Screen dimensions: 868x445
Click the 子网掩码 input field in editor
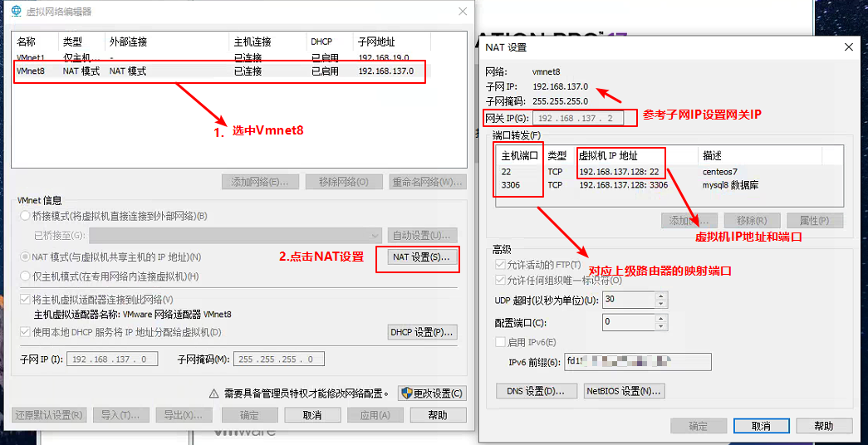click(x=279, y=359)
